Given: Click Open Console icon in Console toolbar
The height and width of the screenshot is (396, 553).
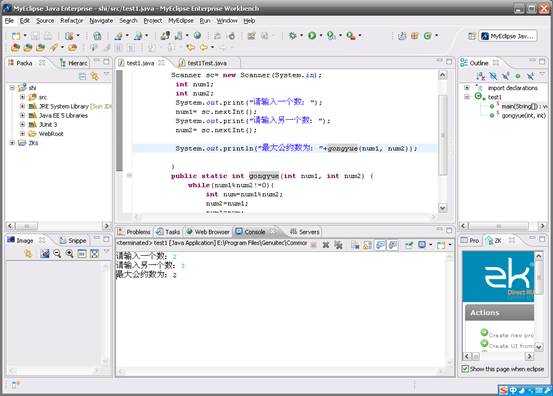Looking at the screenshot, I should [x=441, y=245].
